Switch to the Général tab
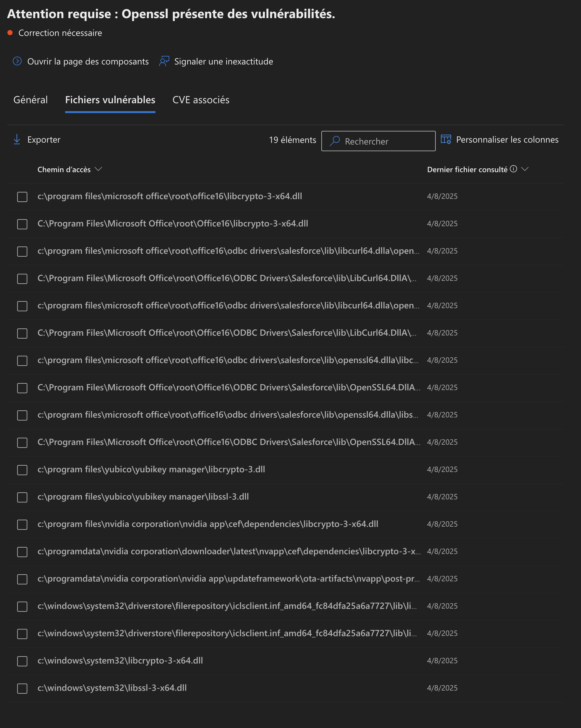Viewport: 581px width, 728px height. [x=31, y=100]
